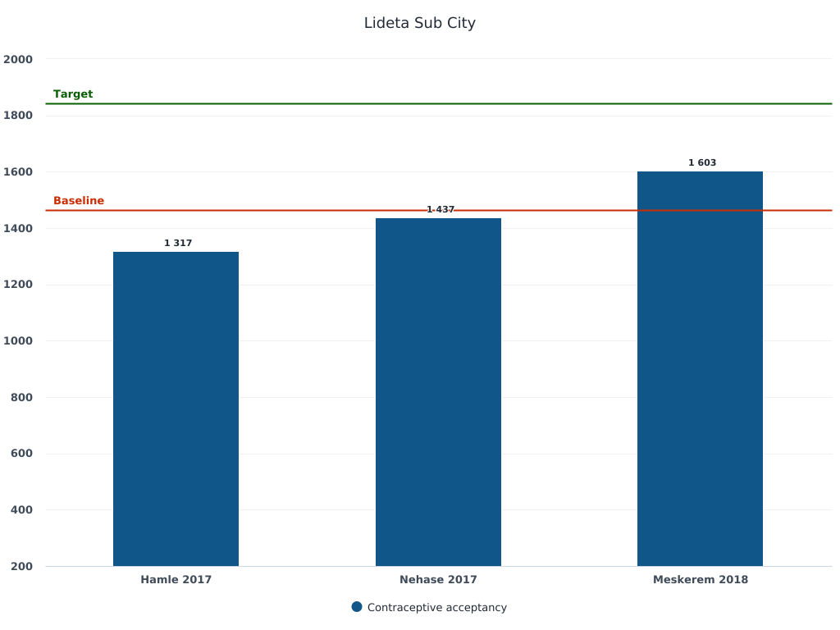Click the 1 603 data label
This screenshot has height=630, width=840.
pyautogui.click(x=702, y=162)
